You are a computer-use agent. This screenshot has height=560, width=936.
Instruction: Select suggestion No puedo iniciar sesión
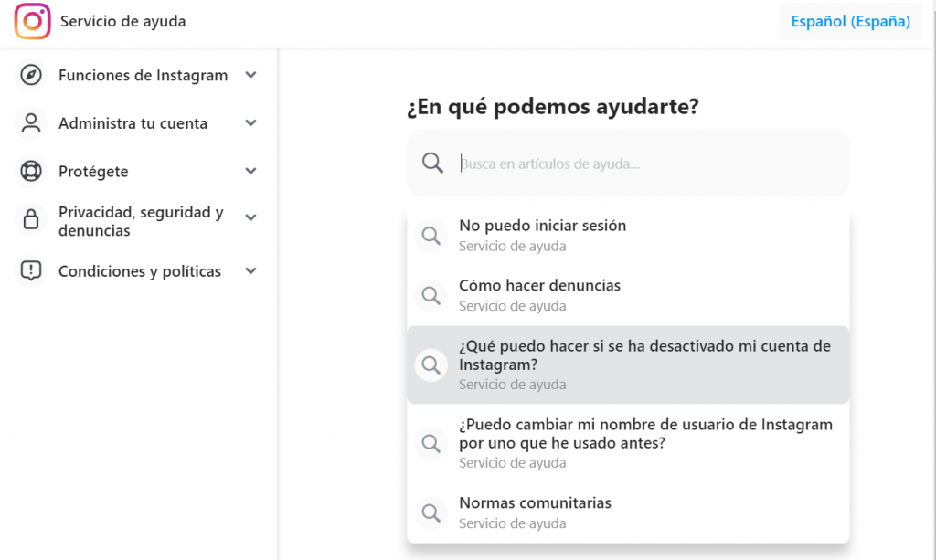(628, 236)
